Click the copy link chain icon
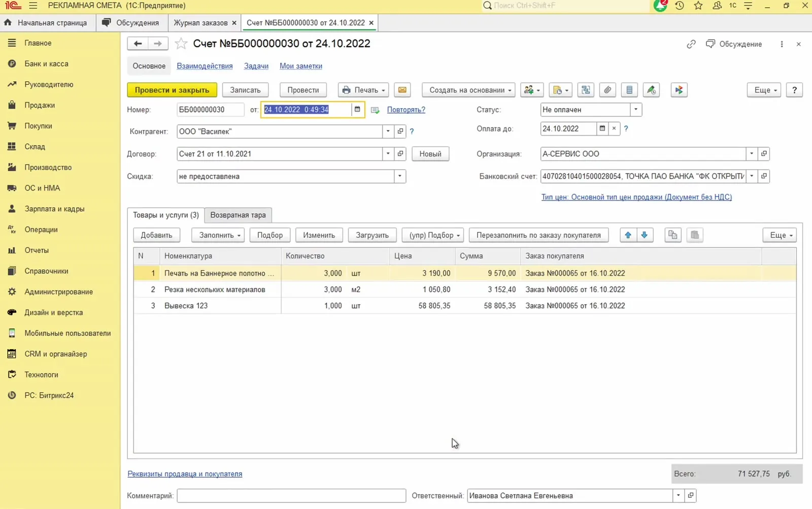 (691, 44)
